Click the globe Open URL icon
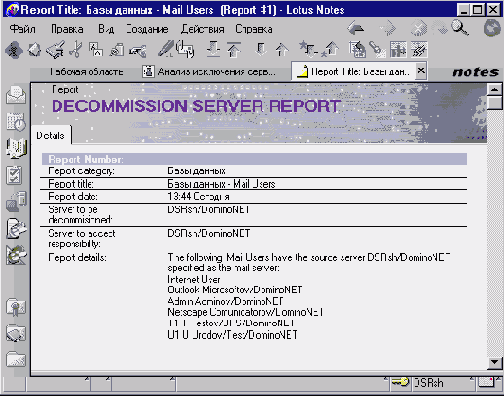 [492, 28]
